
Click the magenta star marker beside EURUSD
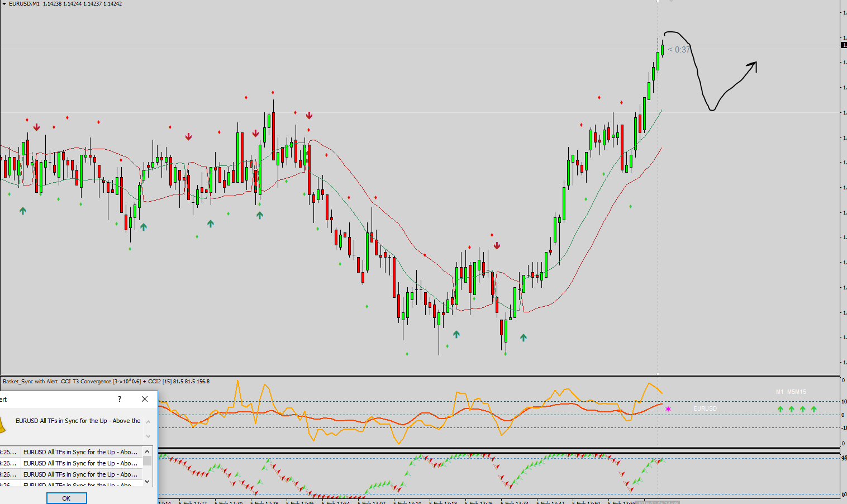[668, 409]
